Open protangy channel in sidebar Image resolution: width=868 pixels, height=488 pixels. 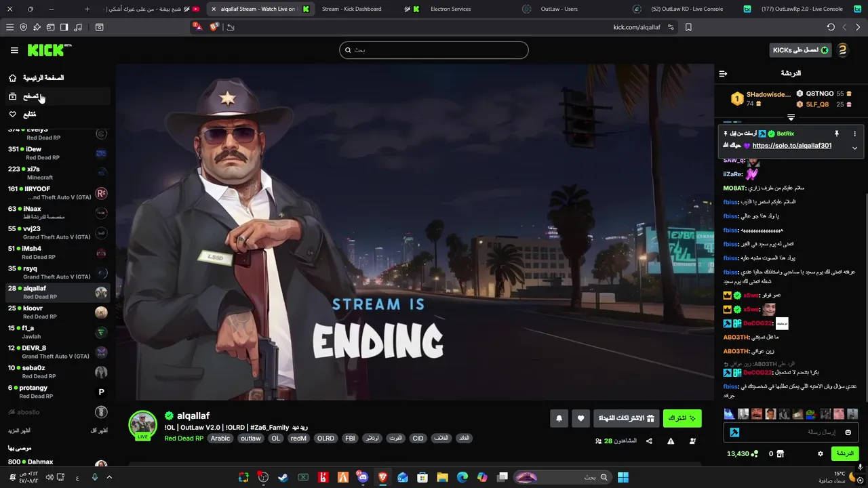tap(58, 392)
